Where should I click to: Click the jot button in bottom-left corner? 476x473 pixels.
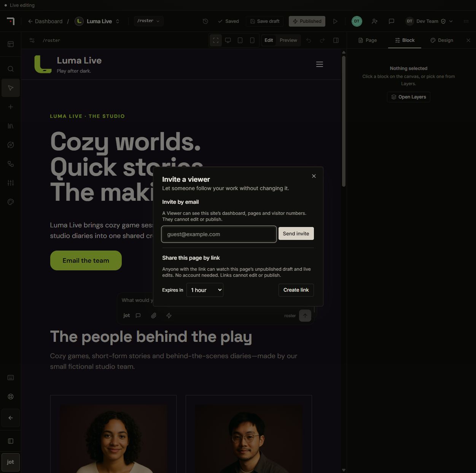tap(10, 462)
